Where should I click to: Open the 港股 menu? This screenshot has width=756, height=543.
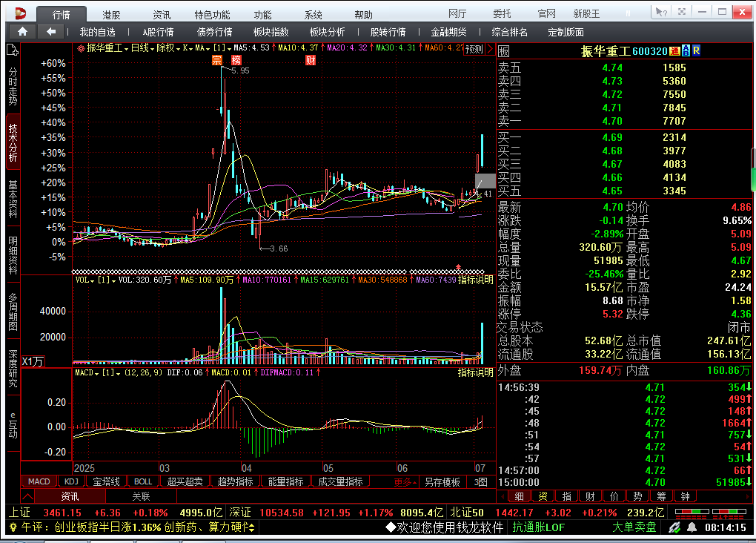[x=111, y=15]
